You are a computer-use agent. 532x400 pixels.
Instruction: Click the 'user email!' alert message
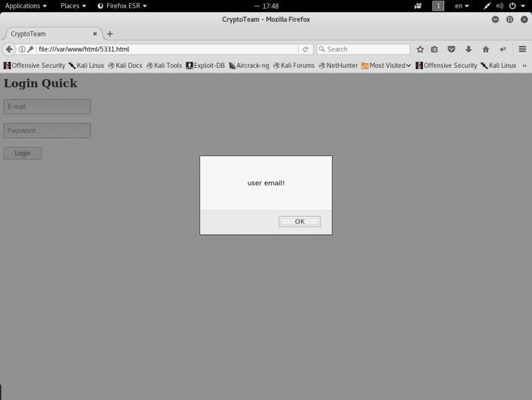coord(266,183)
